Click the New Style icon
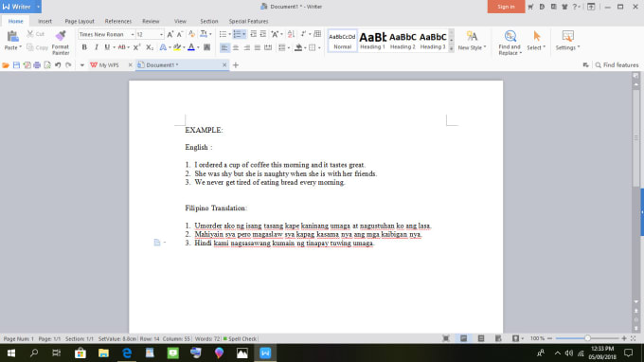 (472, 40)
